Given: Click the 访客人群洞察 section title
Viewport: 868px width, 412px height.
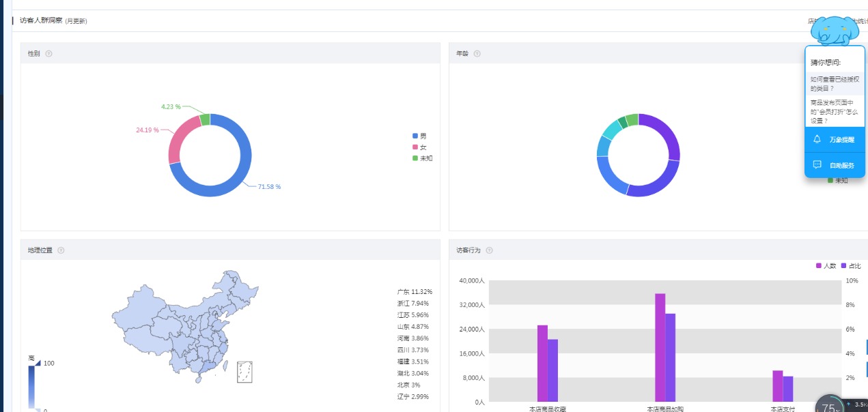Looking at the screenshot, I should [x=41, y=21].
